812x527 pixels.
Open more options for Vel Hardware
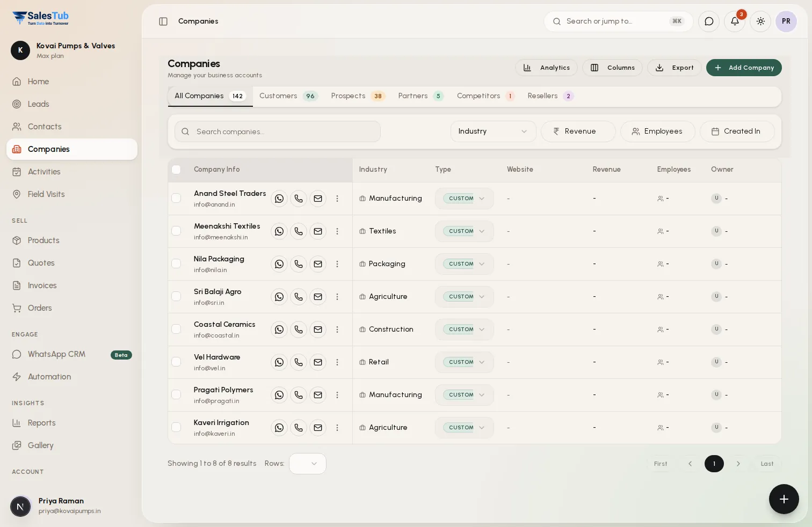pyautogui.click(x=337, y=362)
